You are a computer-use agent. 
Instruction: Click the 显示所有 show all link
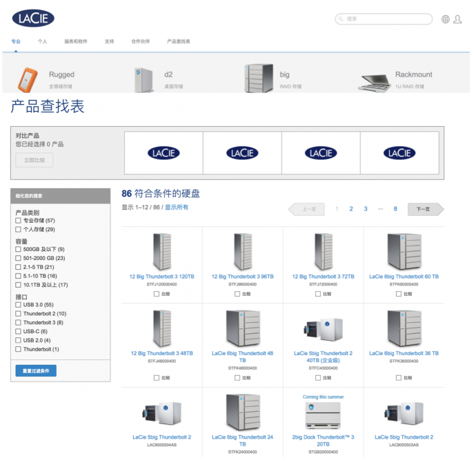pos(177,208)
